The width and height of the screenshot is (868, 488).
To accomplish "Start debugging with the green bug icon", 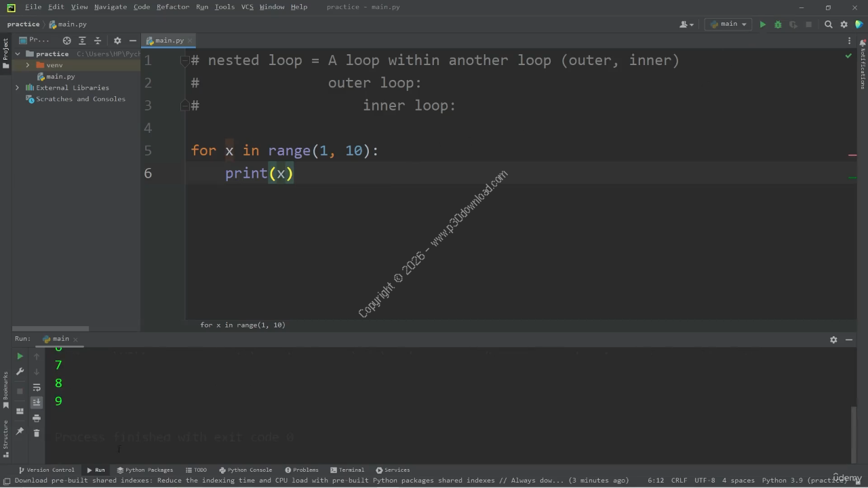I will [x=778, y=24].
